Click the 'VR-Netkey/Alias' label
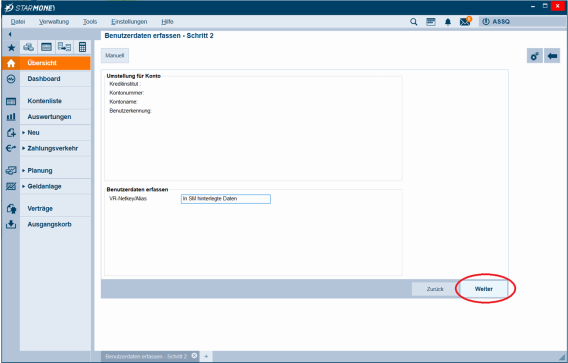 pyautogui.click(x=128, y=199)
